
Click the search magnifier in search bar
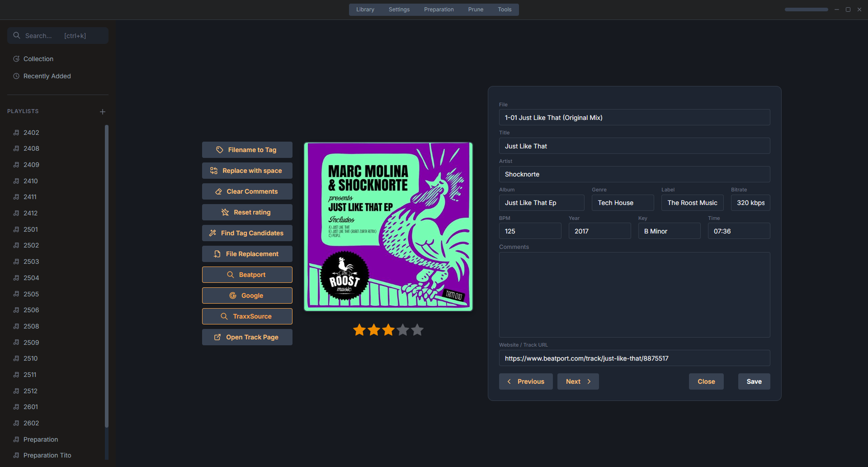(x=17, y=35)
